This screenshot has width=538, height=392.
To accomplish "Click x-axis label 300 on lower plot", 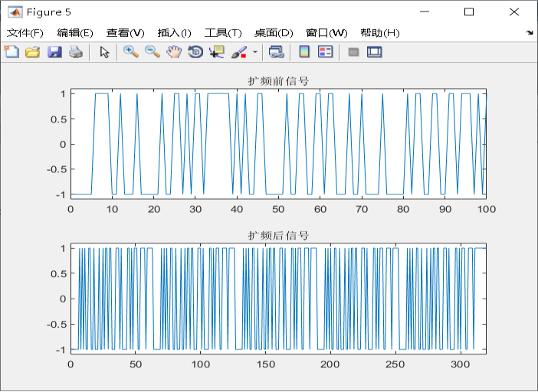I will click(461, 364).
